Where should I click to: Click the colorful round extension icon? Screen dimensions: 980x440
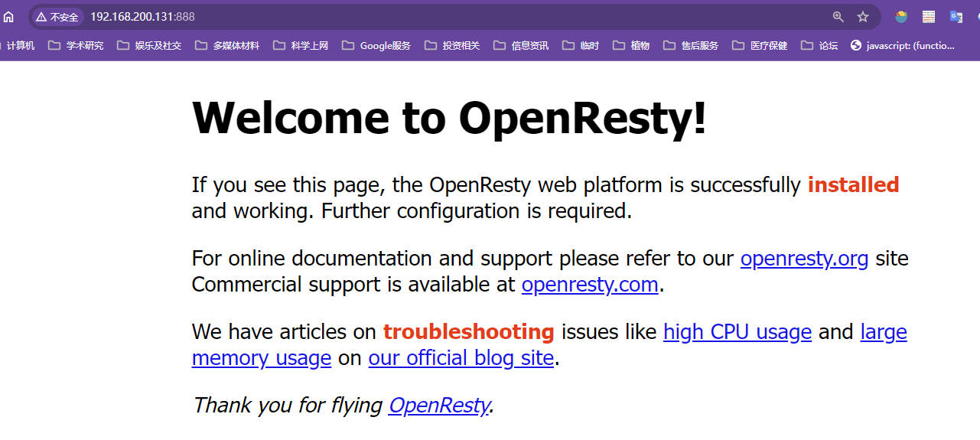point(901,17)
